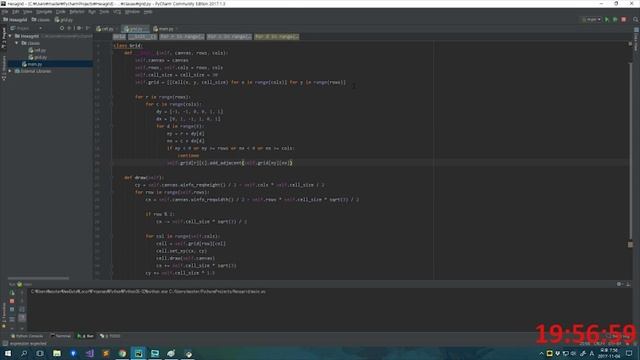Click the __init__ structure breadcrumb
This screenshot has height=360, width=640.
[142, 37]
